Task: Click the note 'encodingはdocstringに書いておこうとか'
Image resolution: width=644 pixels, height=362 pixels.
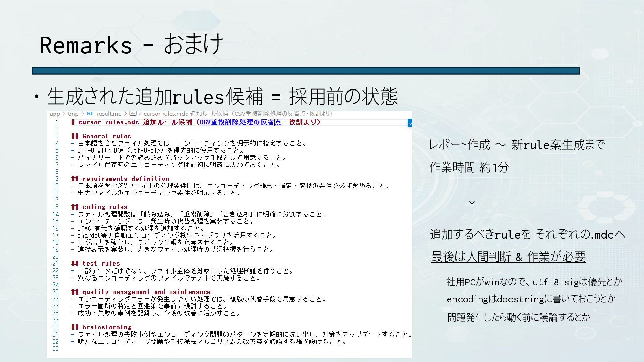Action: pyautogui.click(x=531, y=299)
